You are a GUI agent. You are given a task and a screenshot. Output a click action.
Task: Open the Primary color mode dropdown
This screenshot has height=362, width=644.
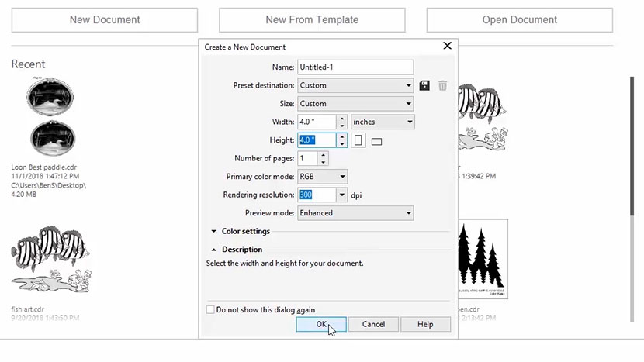[322, 177]
